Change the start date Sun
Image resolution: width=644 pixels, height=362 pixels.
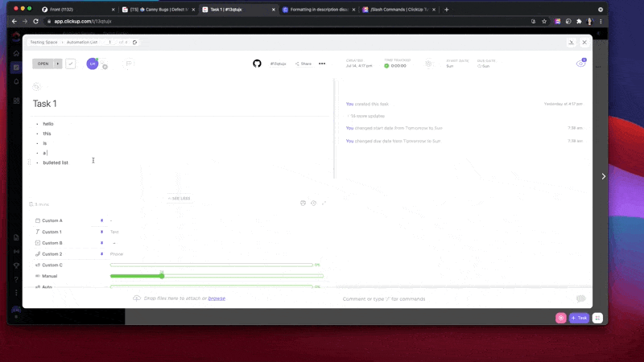coord(450,66)
